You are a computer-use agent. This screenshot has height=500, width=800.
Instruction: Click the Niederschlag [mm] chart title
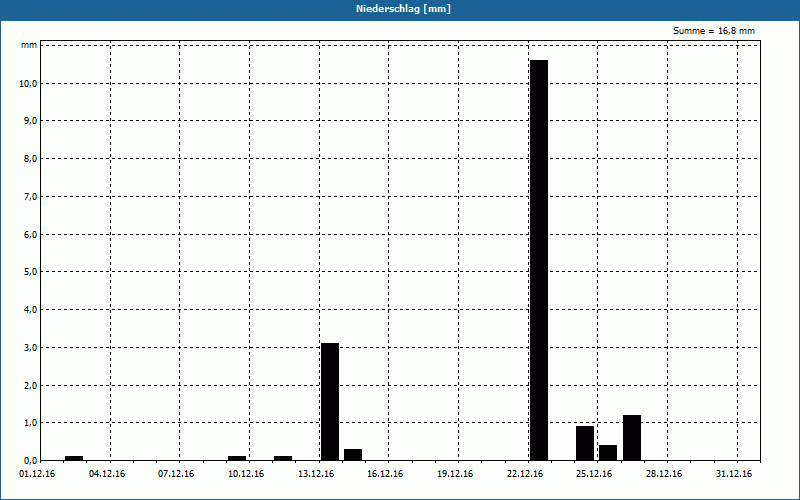tap(403, 9)
